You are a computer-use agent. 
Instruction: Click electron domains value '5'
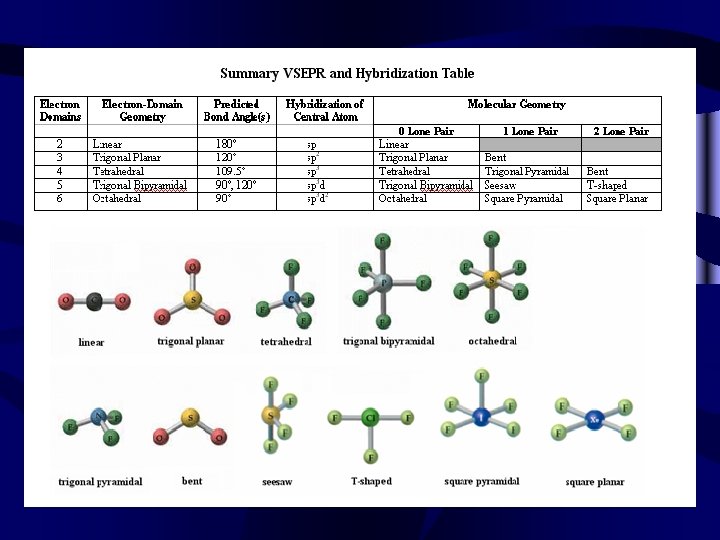point(59,185)
